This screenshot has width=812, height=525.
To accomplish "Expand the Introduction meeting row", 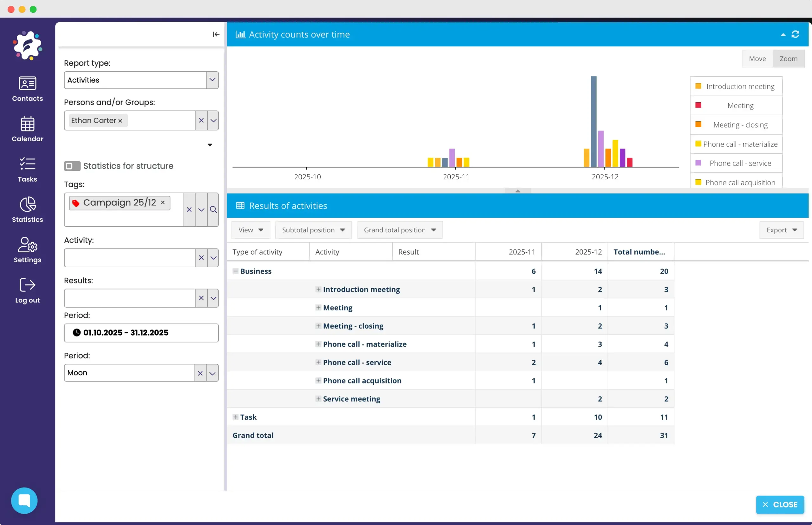I will [318, 289].
